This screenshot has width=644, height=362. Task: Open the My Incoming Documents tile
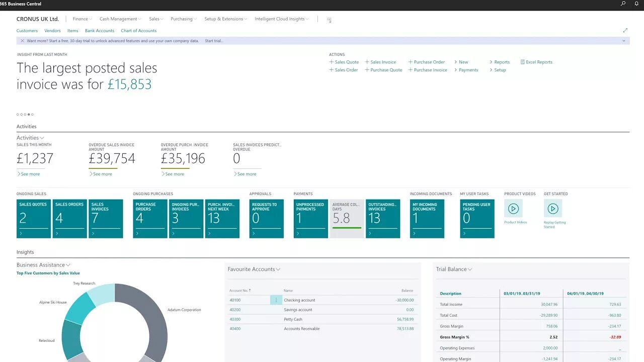click(427, 219)
